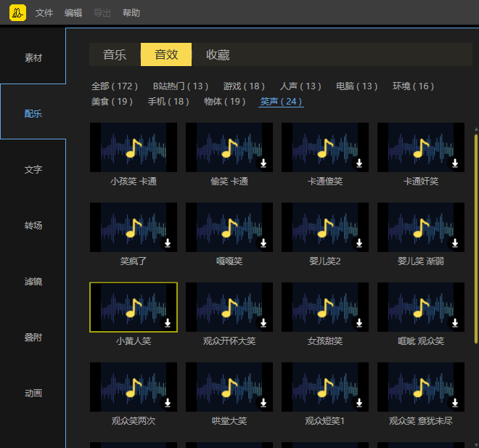Screen dimensions: 479x448
Task: Open the 叠附 sidebar section
Action: [33, 338]
